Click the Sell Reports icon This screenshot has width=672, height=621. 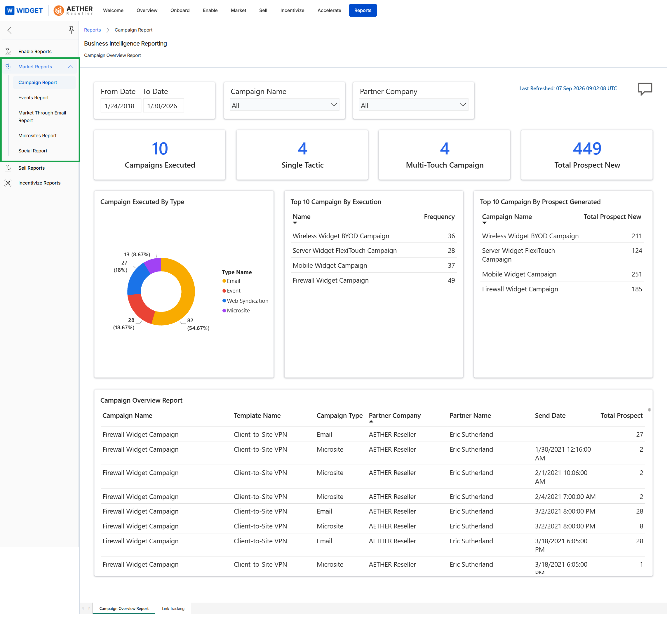(8, 168)
